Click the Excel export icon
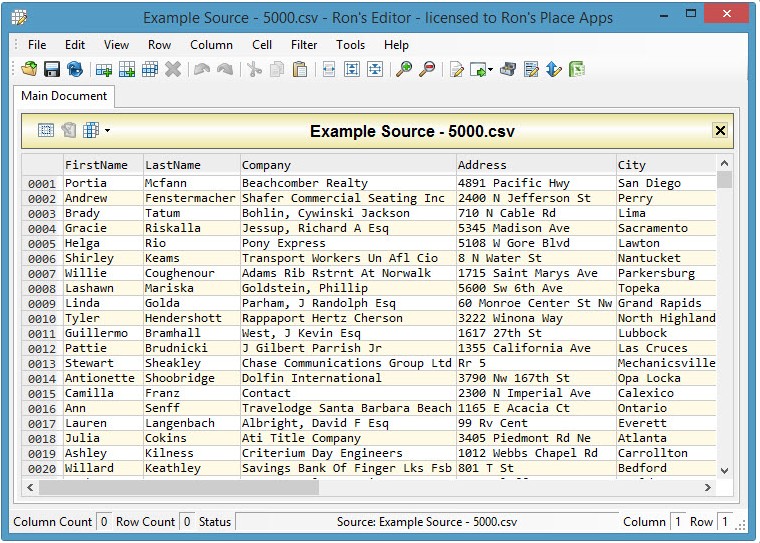This screenshot has height=543, width=760. click(577, 69)
